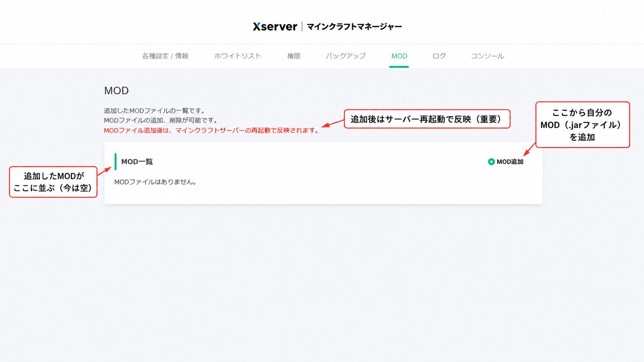Click the green plus icon beside MOD追加

pos(491,162)
